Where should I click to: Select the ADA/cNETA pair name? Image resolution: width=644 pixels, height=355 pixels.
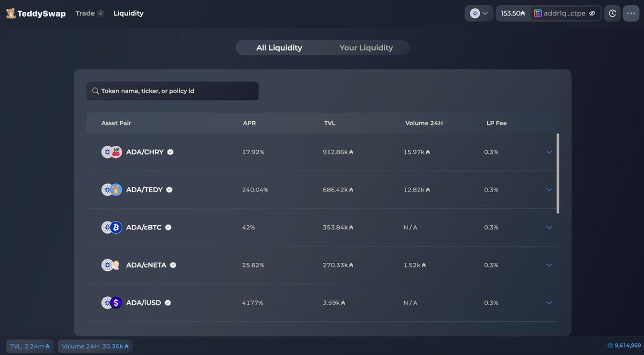point(147,265)
